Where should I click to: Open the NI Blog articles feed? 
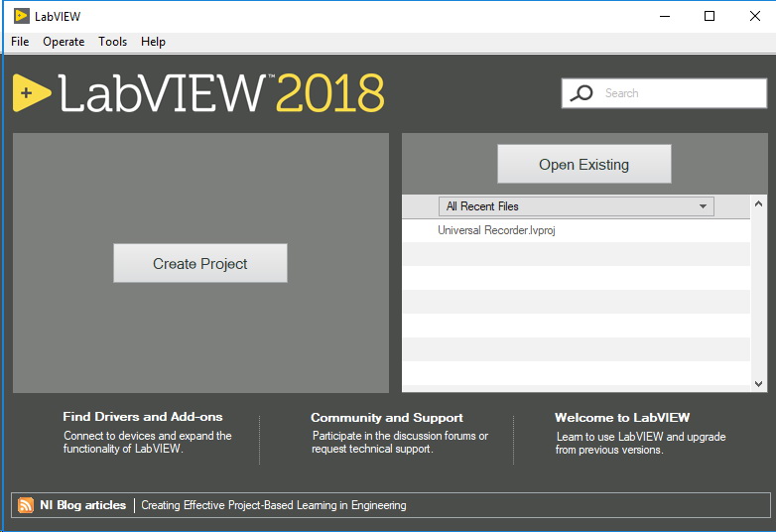coord(82,505)
